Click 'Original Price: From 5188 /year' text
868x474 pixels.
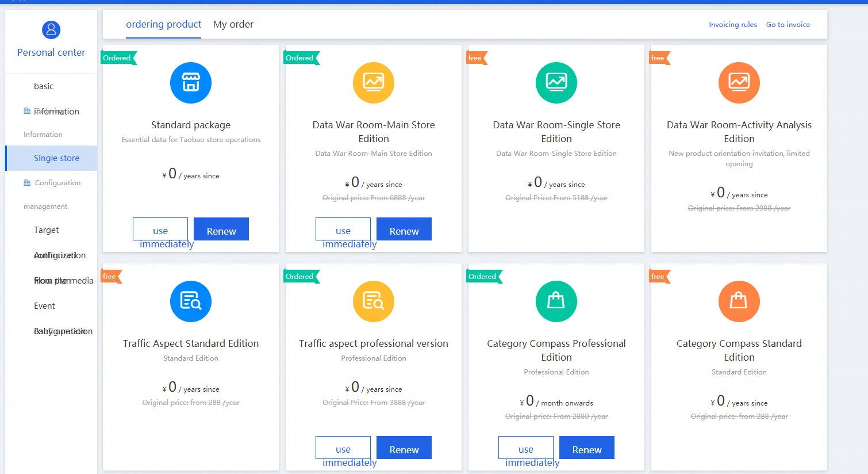pyautogui.click(x=556, y=198)
